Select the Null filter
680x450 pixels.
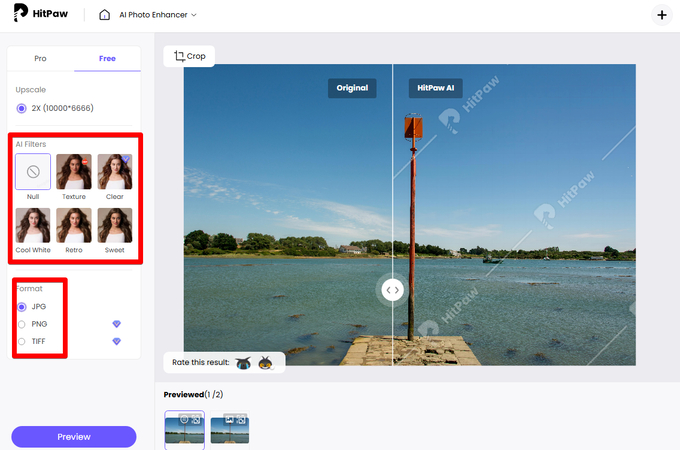tap(33, 172)
